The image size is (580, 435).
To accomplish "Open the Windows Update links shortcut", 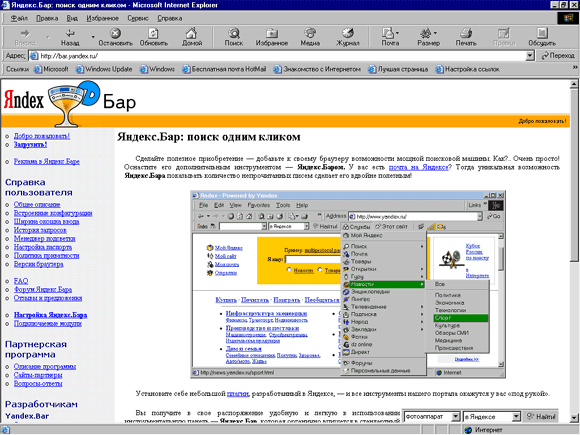I will point(104,69).
